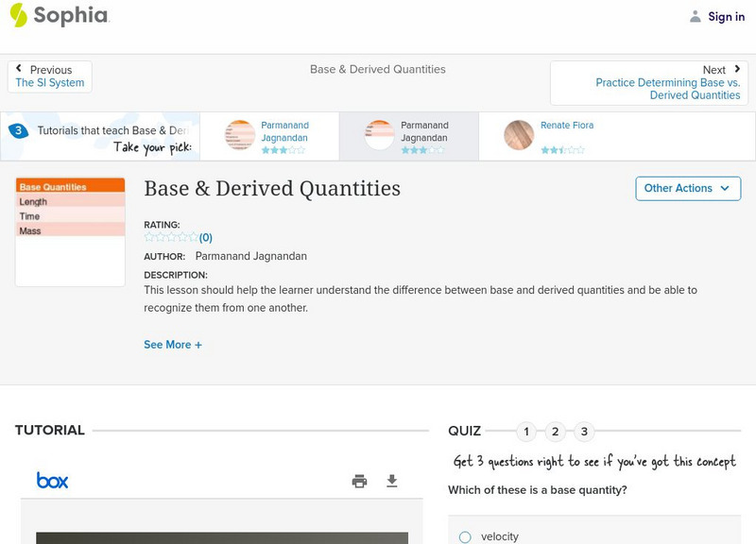Jump to quiz question 3
Image resolution: width=756 pixels, height=544 pixels.
point(584,432)
